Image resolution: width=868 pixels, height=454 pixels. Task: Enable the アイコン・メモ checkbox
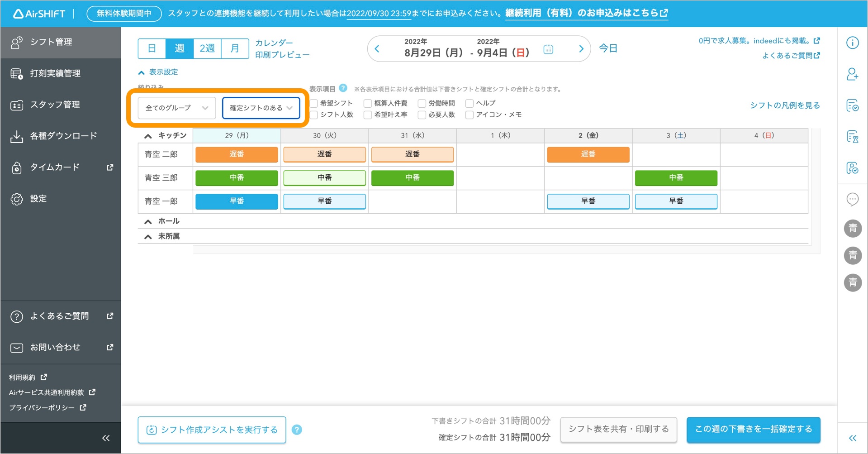tap(469, 115)
